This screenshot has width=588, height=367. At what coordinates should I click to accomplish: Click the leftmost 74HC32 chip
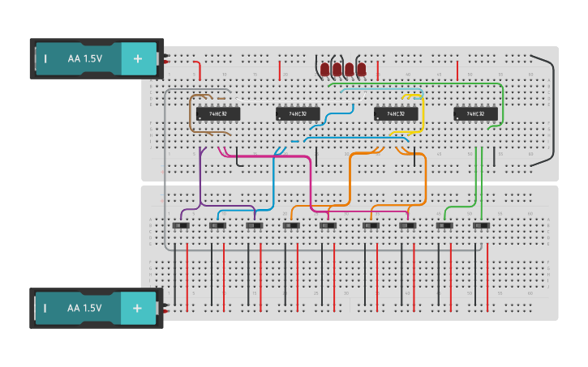(x=218, y=114)
